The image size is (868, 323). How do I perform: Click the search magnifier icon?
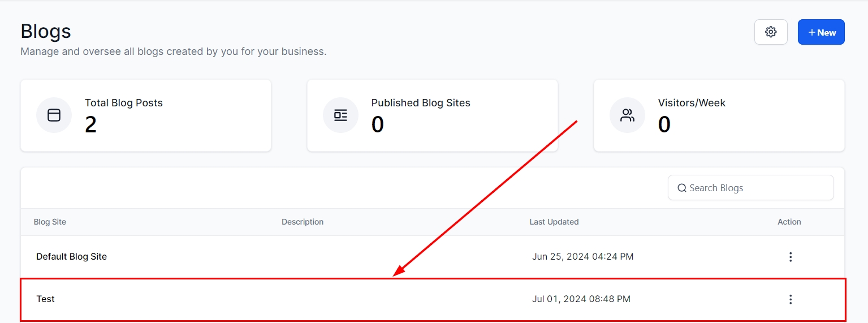(x=682, y=188)
